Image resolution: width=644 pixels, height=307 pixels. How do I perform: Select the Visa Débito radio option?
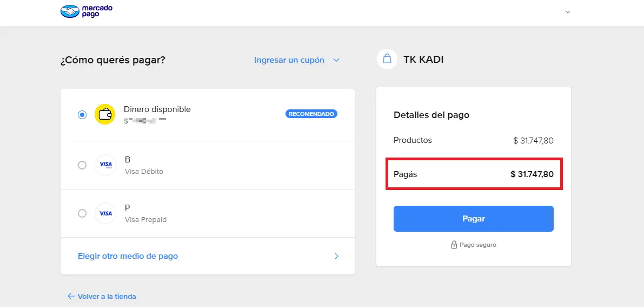82,165
